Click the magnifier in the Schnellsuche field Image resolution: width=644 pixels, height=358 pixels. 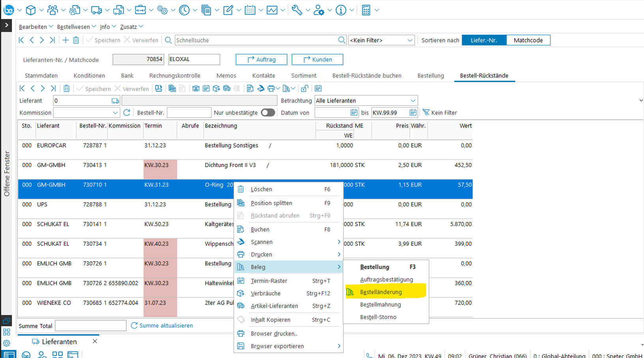(342, 40)
